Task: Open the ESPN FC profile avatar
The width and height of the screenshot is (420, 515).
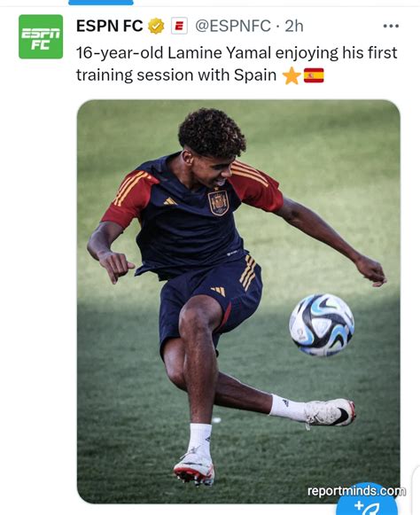Action: 41,37
